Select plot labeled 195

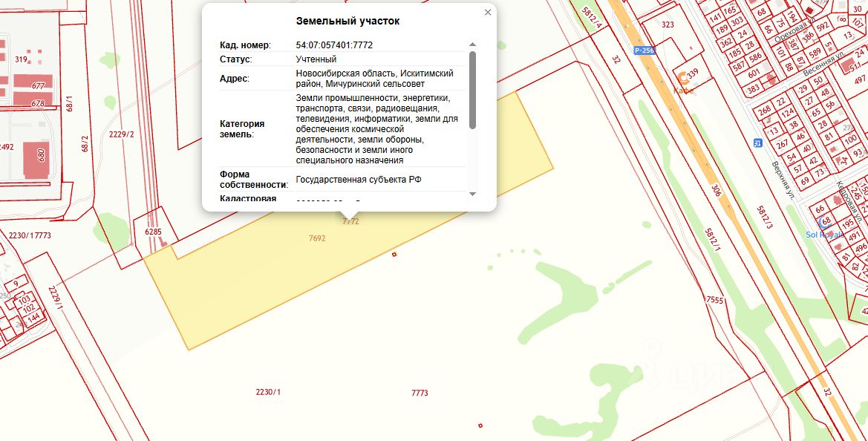(x=847, y=224)
